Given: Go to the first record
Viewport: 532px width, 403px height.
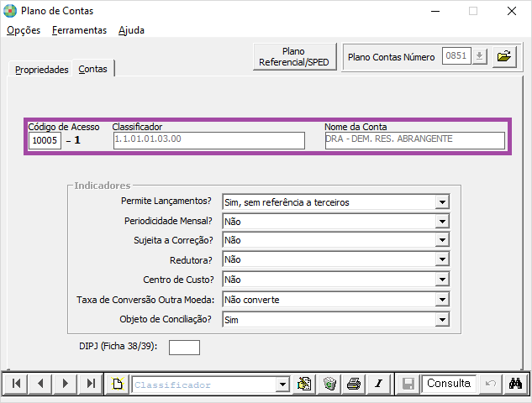Looking at the screenshot, I should click(x=16, y=384).
